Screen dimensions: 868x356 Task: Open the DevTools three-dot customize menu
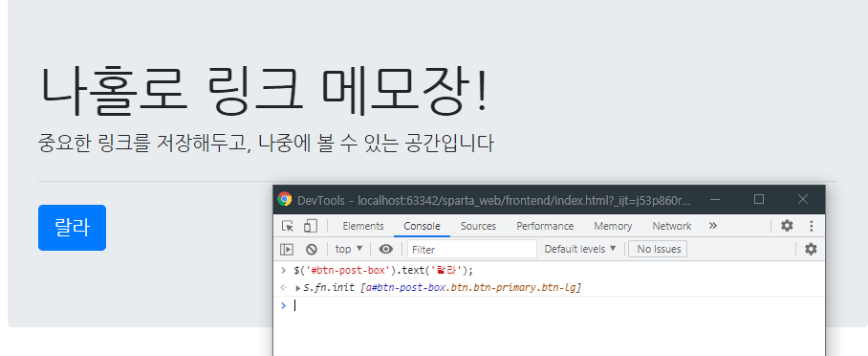[812, 226]
